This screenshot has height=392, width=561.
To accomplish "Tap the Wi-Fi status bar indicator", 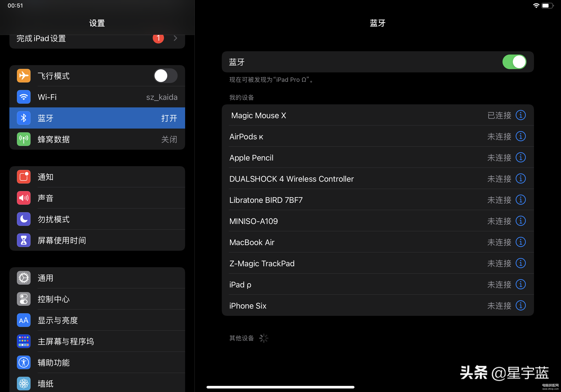I will point(536,6).
